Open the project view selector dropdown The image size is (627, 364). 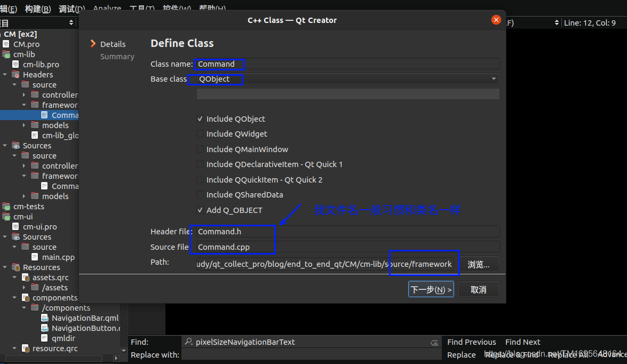click(x=71, y=23)
